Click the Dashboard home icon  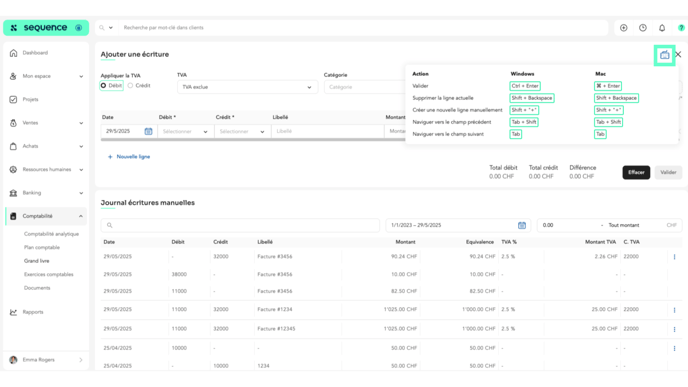coord(14,53)
